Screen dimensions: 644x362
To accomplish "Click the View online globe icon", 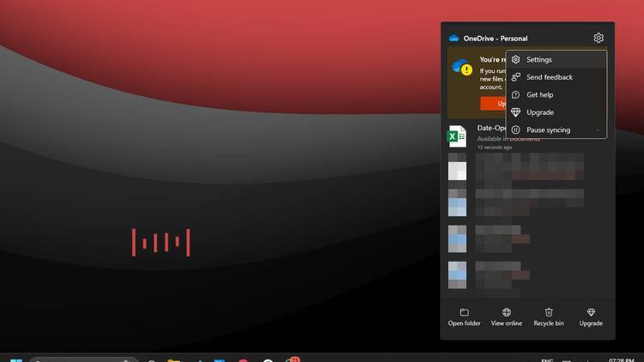I will (x=507, y=313).
